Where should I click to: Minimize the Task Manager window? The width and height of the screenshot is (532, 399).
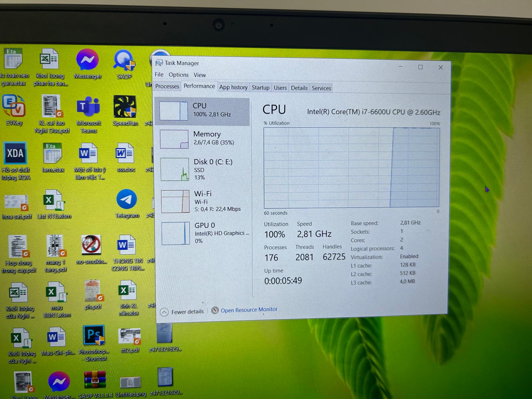[400, 67]
